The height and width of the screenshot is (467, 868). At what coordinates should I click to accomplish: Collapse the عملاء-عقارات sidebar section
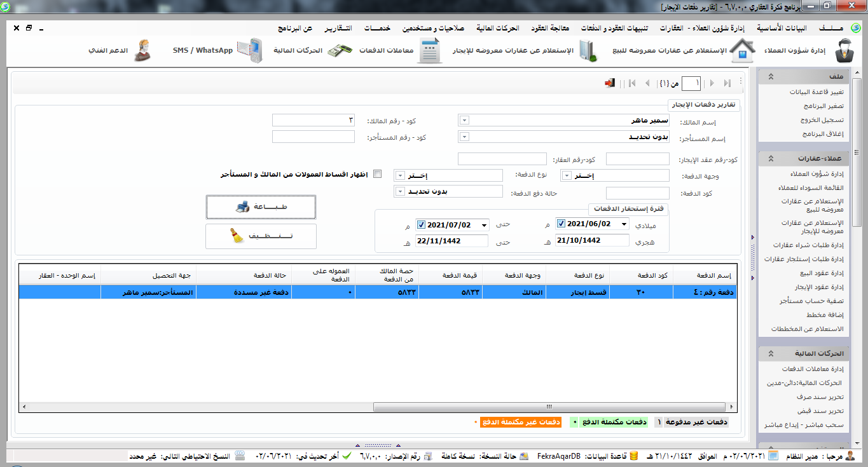tap(771, 158)
